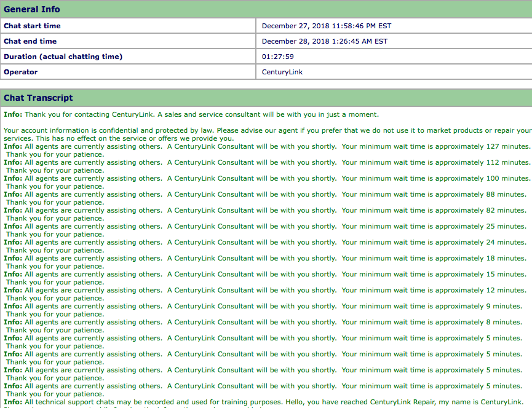Viewport: 532px width, 408px height.
Task: Click the wait time message showing 112 minutes
Action: pos(267,167)
